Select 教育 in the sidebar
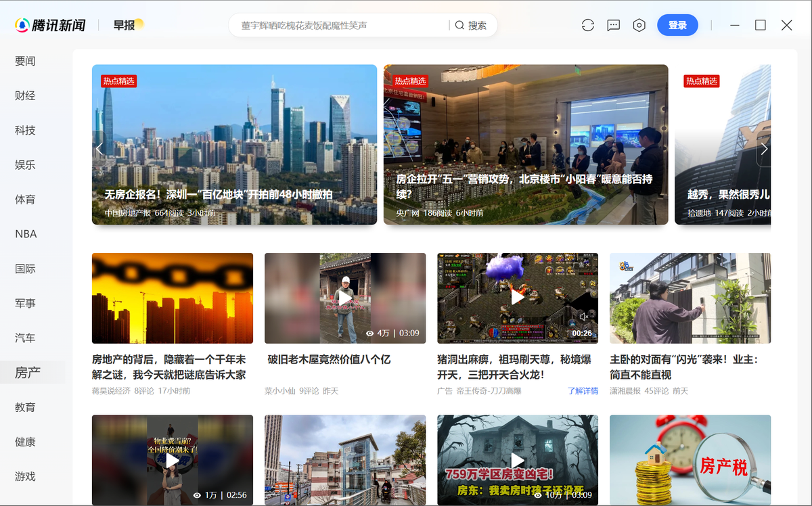812x506 pixels. coord(25,407)
